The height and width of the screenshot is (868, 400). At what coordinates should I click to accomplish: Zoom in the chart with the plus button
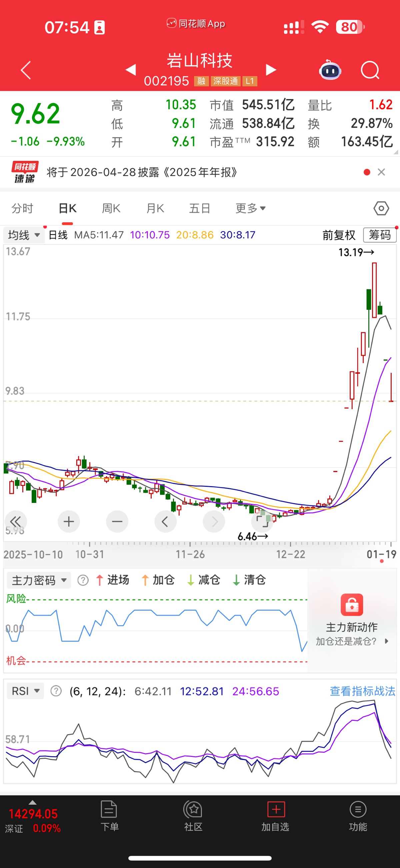click(x=69, y=522)
